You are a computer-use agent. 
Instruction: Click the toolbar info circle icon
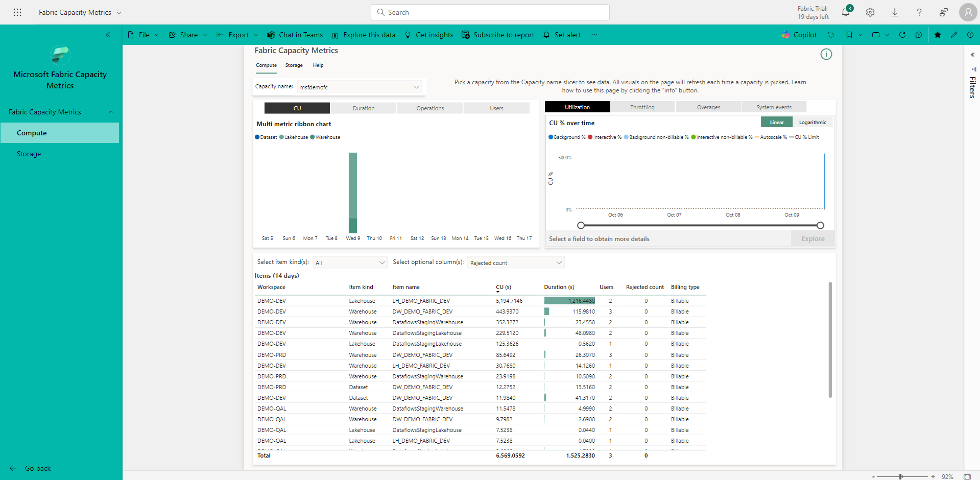tap(970, 35)
